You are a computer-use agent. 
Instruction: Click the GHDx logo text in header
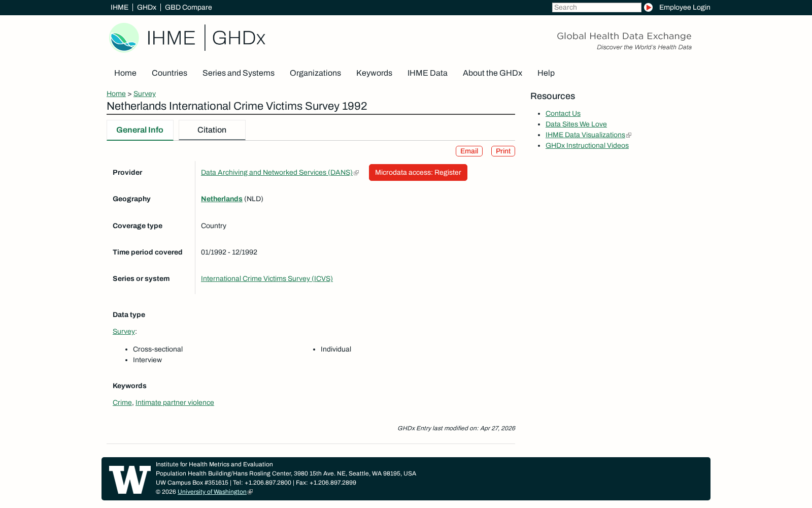tap(239, 38)
